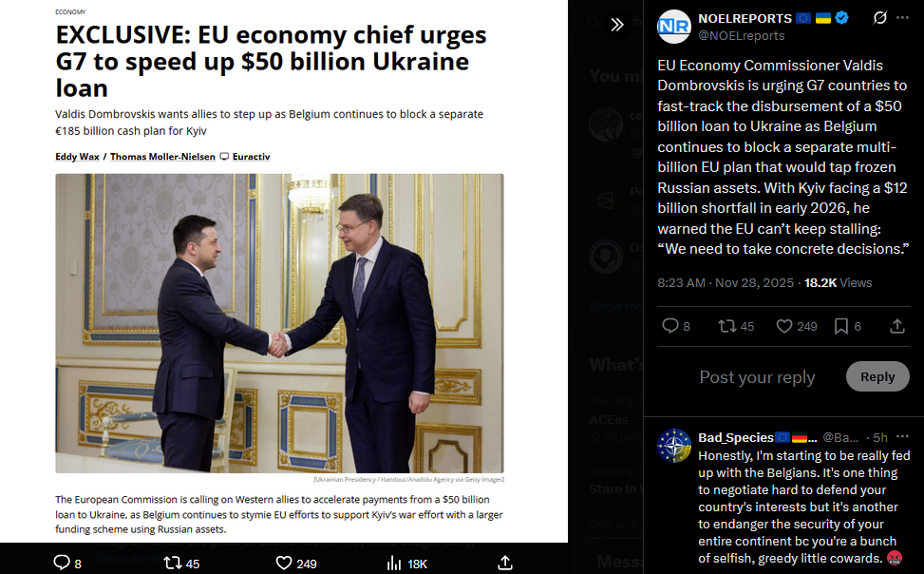This screenshot has height=574, width=924.
Task: Collapse side panel with double-chevron icon
Action: [617, 24]
